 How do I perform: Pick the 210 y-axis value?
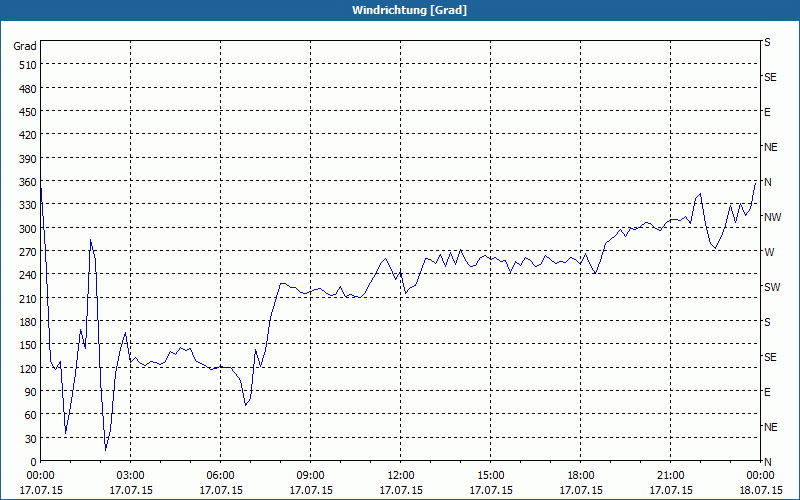point(28,298)
